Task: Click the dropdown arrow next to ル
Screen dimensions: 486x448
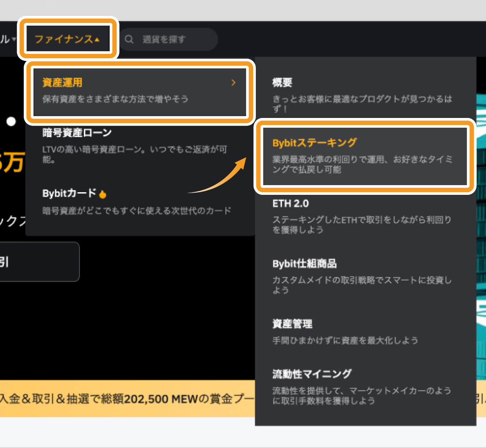Action: (x=14, y=39)
